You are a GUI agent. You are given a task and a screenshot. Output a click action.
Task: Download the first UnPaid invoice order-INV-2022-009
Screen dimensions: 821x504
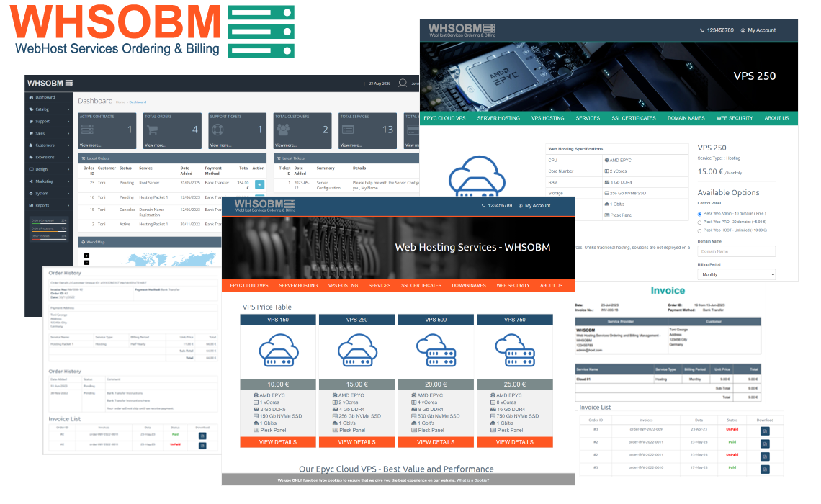point(765,431)
